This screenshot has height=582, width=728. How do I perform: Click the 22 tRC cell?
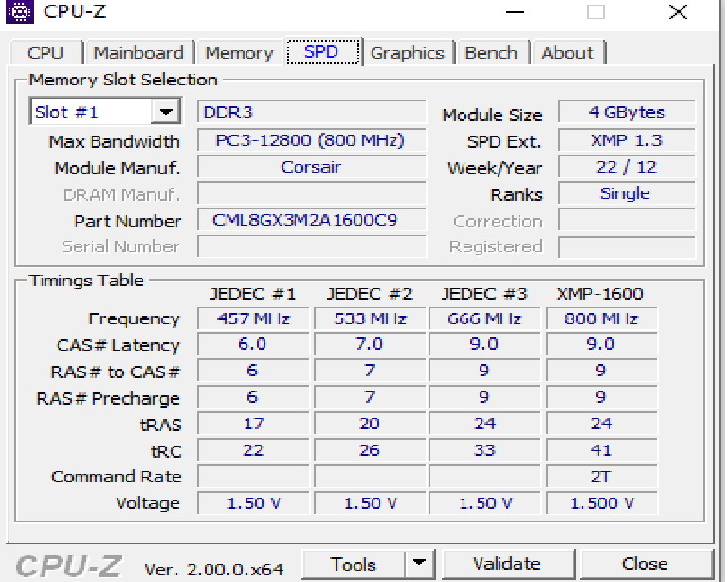click(253, 450)
